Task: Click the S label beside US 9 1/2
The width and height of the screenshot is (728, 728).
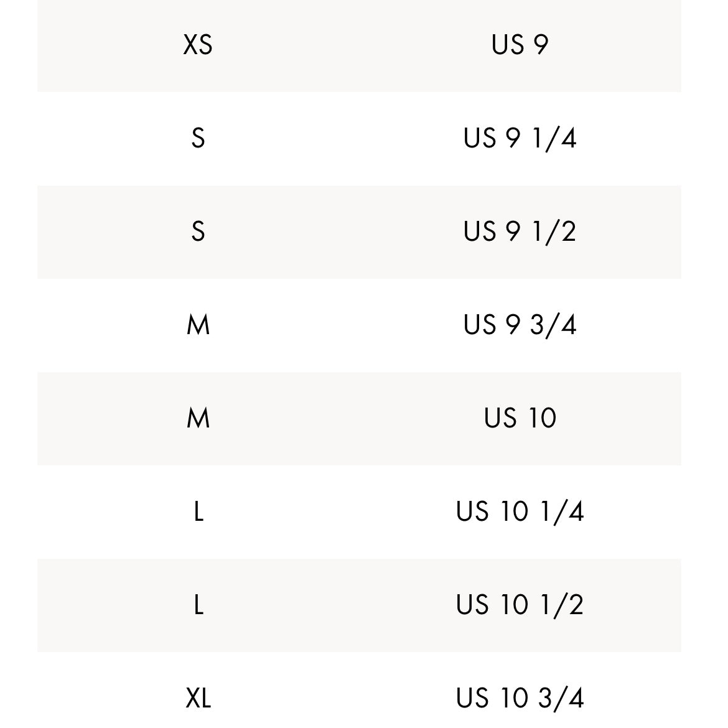Action: 198,231
